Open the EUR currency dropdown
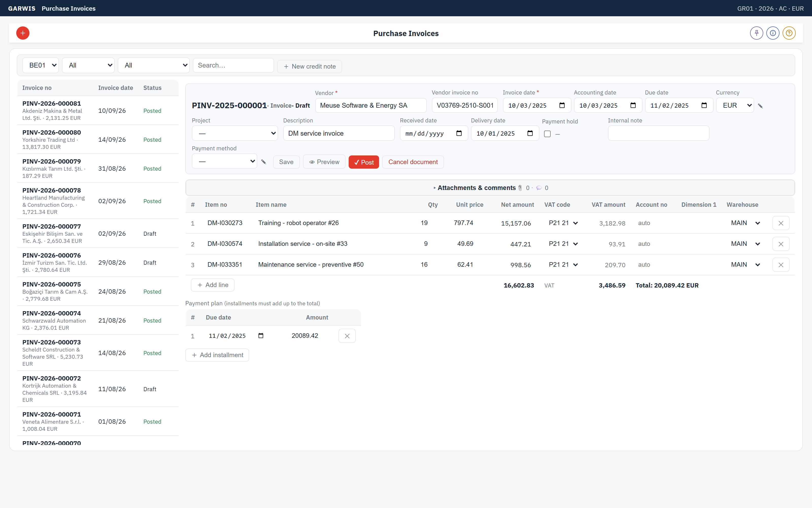The width and height of the screenshot is (812, 508). click(735, 105)
